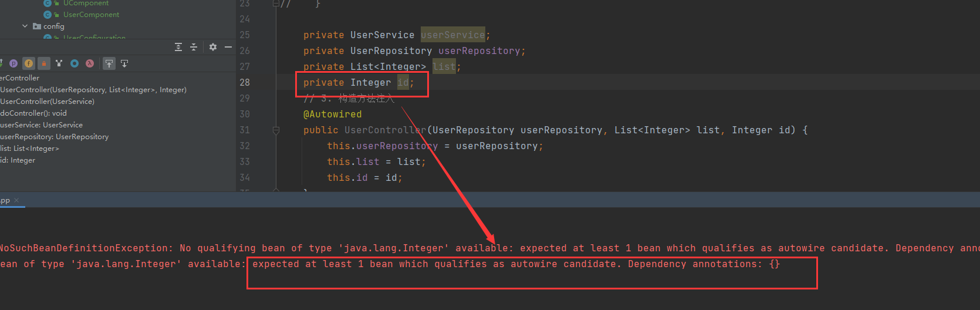The height and width of the screenshot is (310, 980).
Task: Place cursor on 'userService' field name
Action: pos(453,35)
